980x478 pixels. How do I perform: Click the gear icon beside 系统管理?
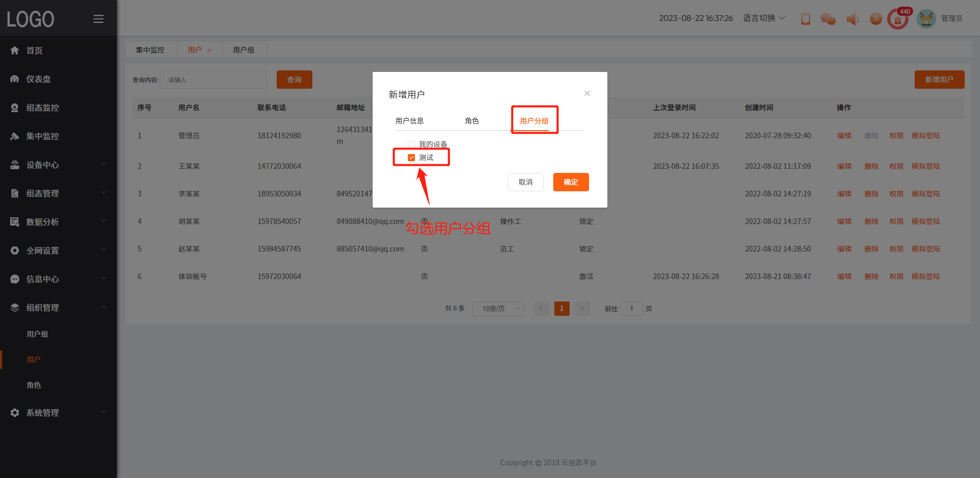[15, 413]
